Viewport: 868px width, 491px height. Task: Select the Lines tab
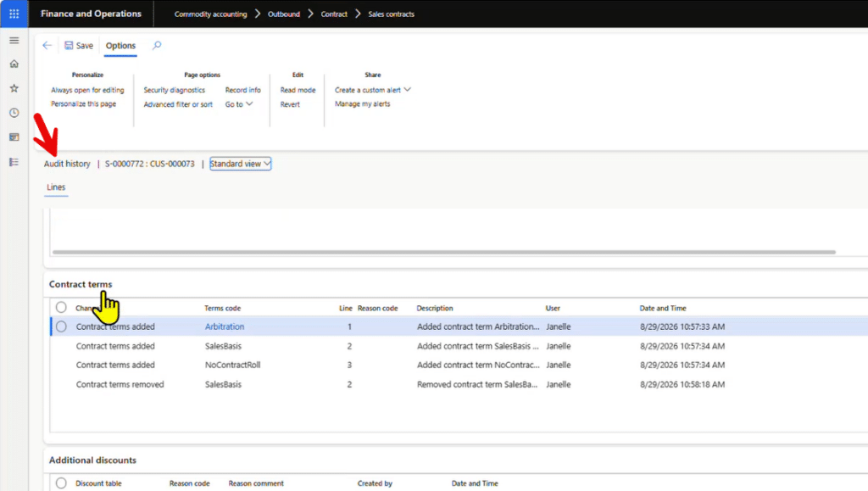pos(56,187)
